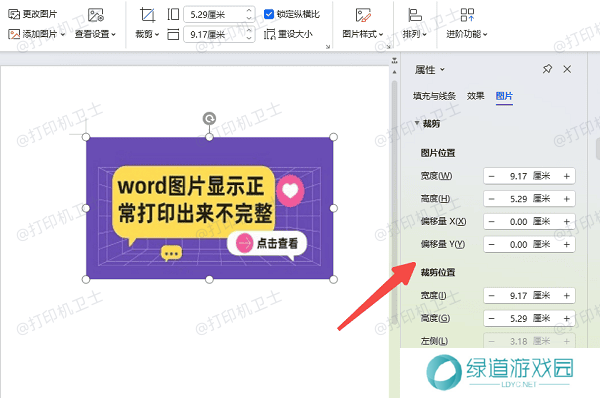Click the 排列 arrange icon
The image size is (600, 398).
click(x=415, y=15)
